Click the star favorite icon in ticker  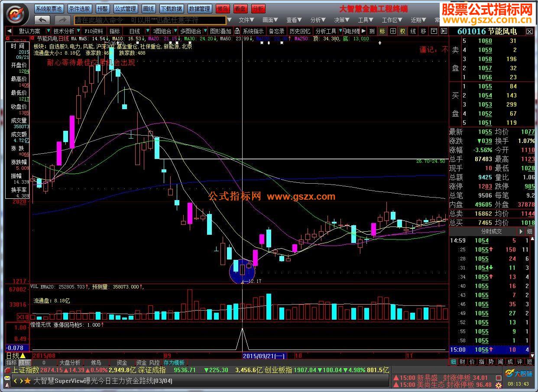tap(28, 381)
